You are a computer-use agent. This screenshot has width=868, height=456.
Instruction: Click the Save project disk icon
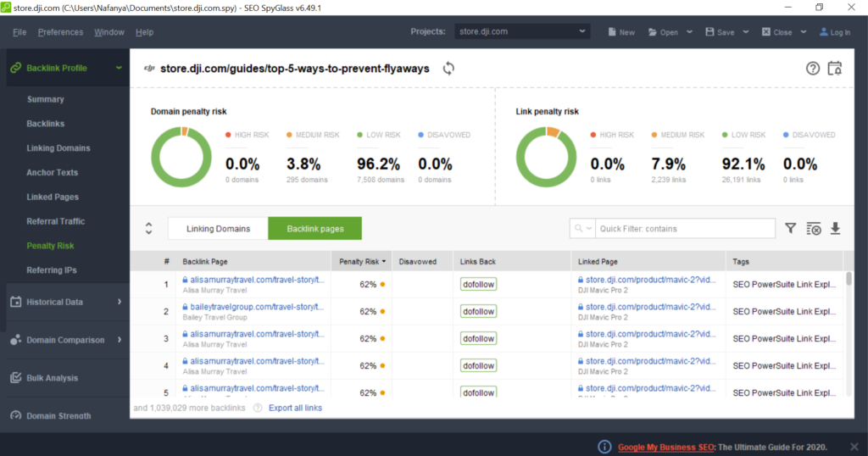pos(709,32)
